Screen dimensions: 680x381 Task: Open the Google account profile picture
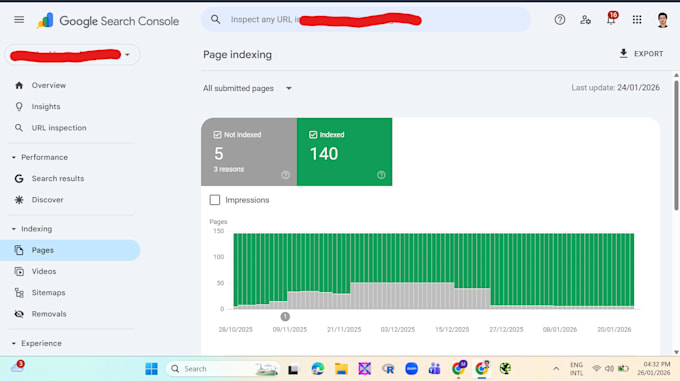point(662,20)
